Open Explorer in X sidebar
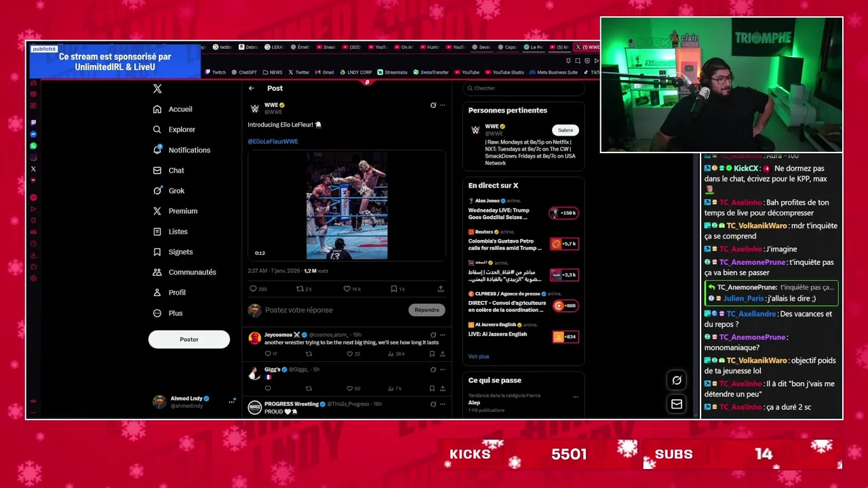 point(175,129)
